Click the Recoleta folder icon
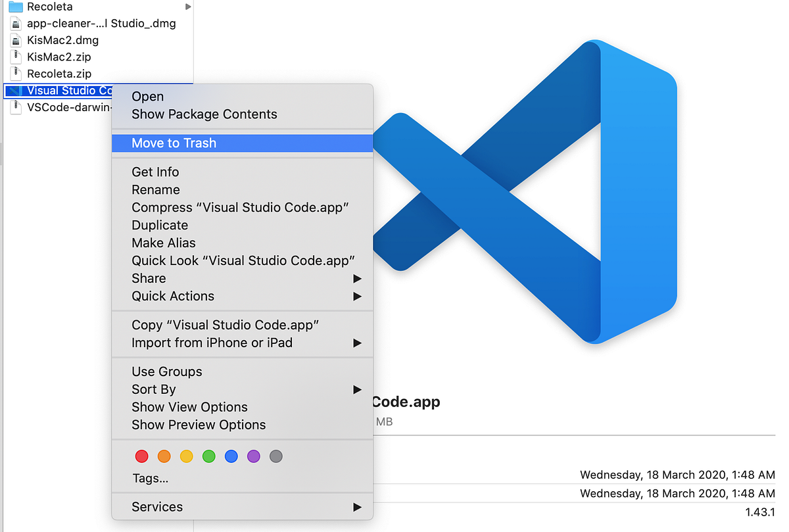The height and width of the screenshot is (532, 789). click(x=16, y=7)
